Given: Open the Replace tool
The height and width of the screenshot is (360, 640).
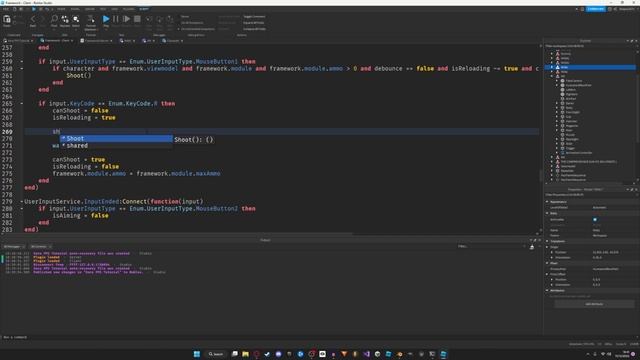Looking at the screenshot, I should click(x=65, y=19).
